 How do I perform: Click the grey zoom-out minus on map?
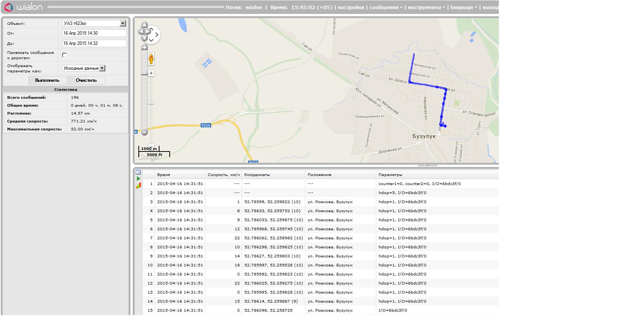[144, 132]
